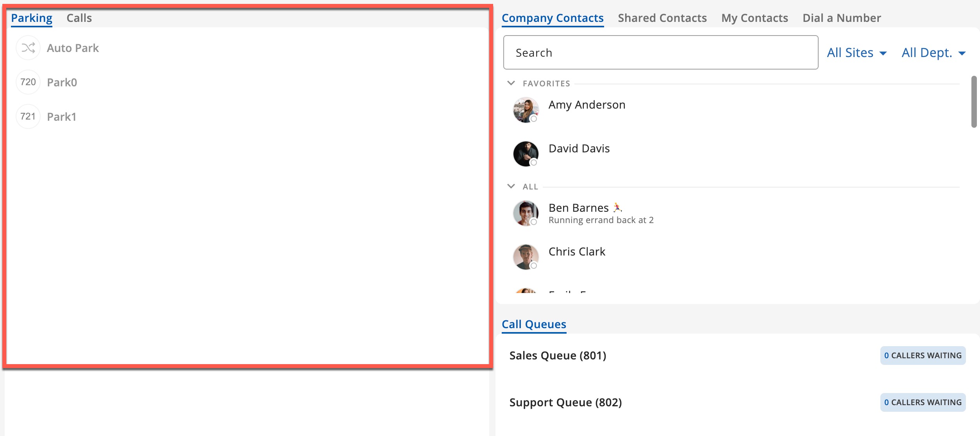The height and width of the screenshot is (436, 980).
Task: Click Amy Anderson's avatar photo
Action: pos(526,110)
